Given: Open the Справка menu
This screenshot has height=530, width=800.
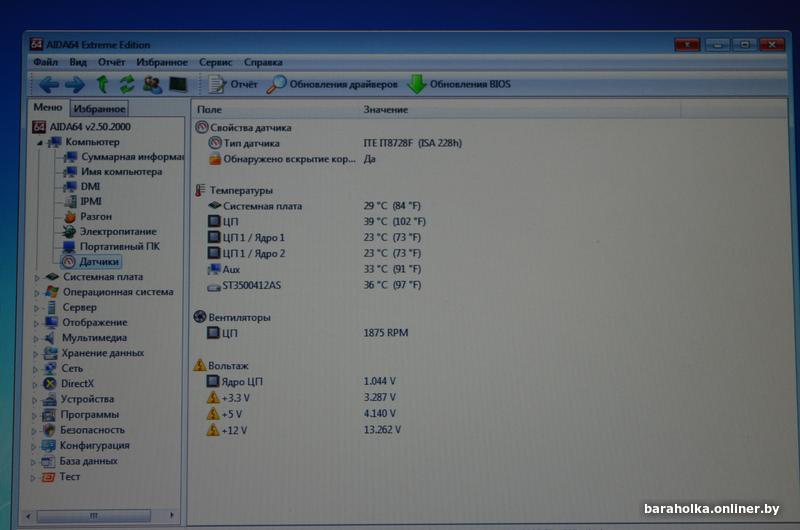Looking at the screenshot, I should (x=263, y=62).
